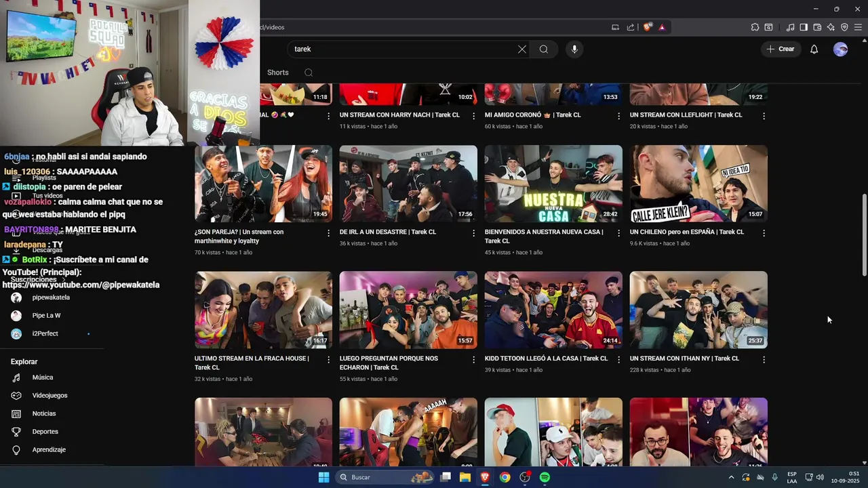Open Spotify from the taskbar
The image size is (868, 488).
(x=545, y=477)
